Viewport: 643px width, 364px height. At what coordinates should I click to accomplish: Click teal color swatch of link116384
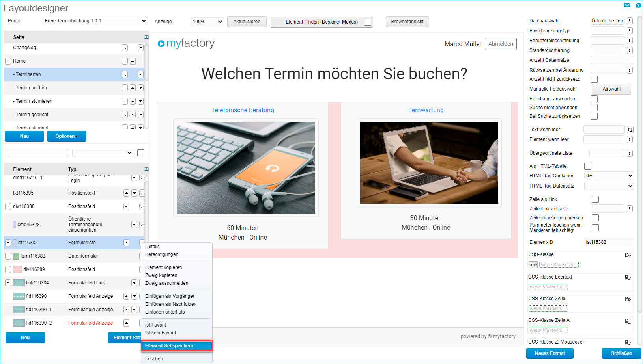point(19,283)
